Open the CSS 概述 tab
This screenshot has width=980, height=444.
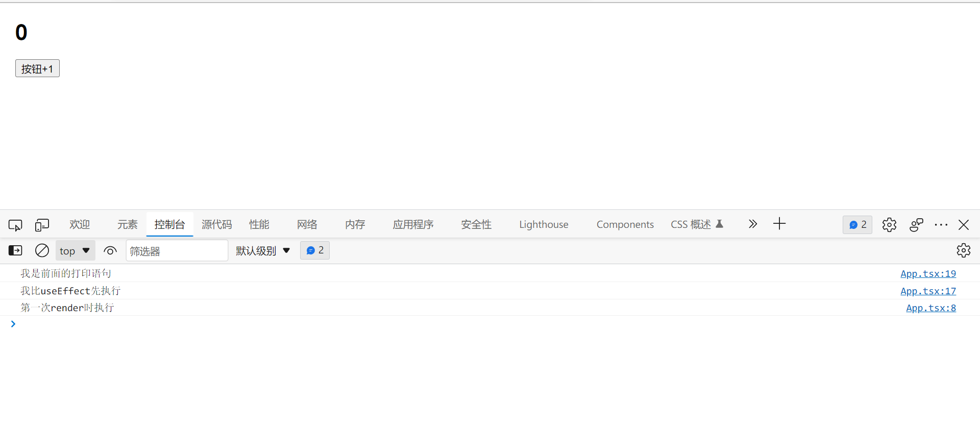coord(697,224)
